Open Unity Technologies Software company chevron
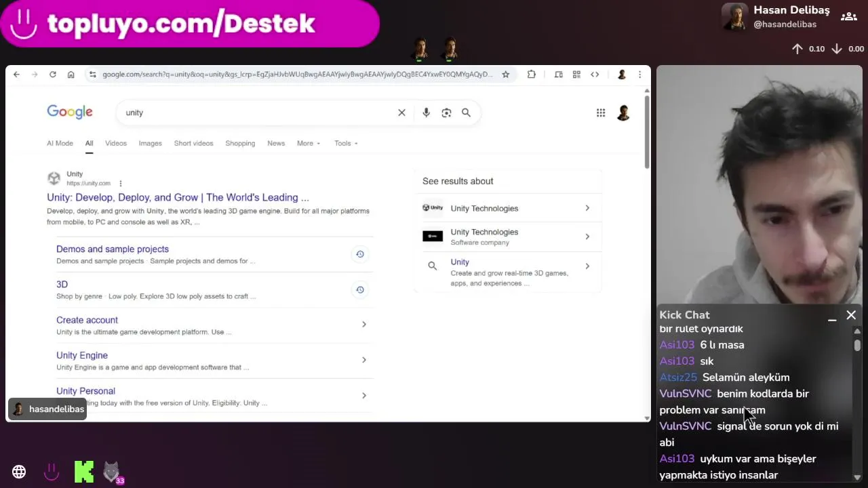The height and width of the screenshot is (488, 868). click(587, 237)
